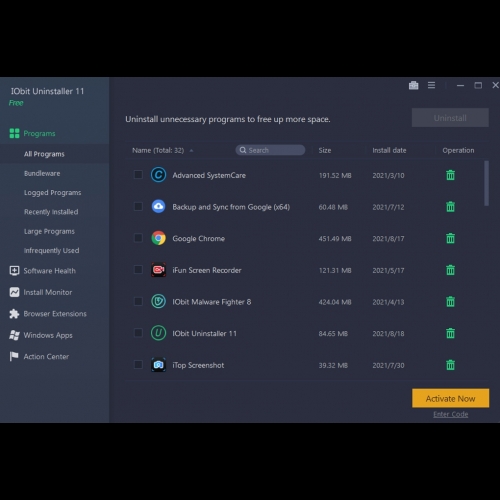Uninstall iTop Screenshot via trash icon
500x500 pixels.
pos(450,365)
